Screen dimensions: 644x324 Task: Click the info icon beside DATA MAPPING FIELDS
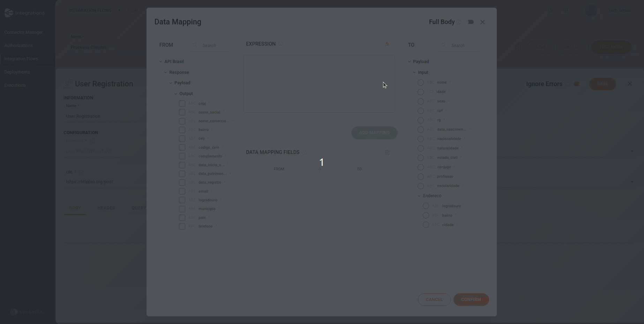click(304, 153)
